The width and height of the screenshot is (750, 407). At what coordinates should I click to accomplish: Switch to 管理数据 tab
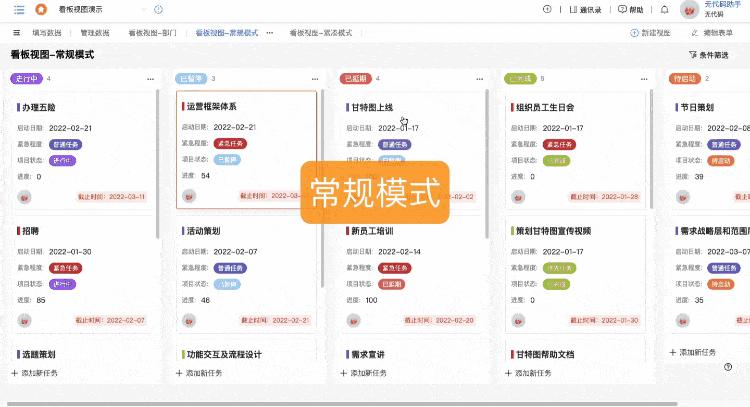coord(95,33)
